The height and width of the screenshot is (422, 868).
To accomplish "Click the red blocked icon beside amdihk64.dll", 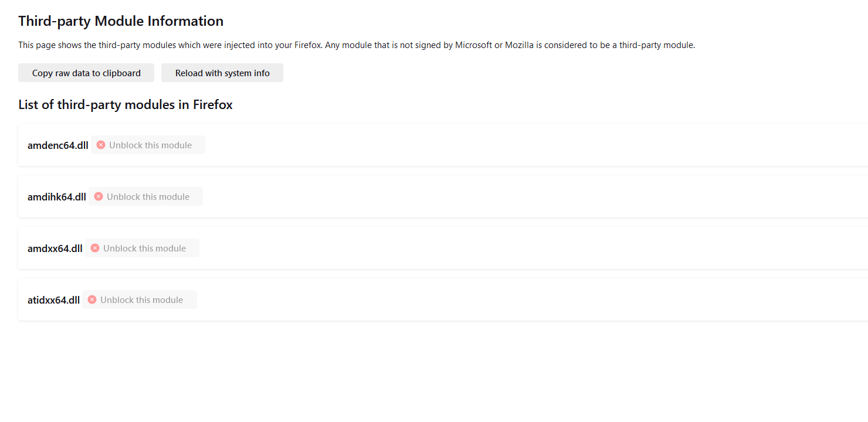I will pos(99,196).
